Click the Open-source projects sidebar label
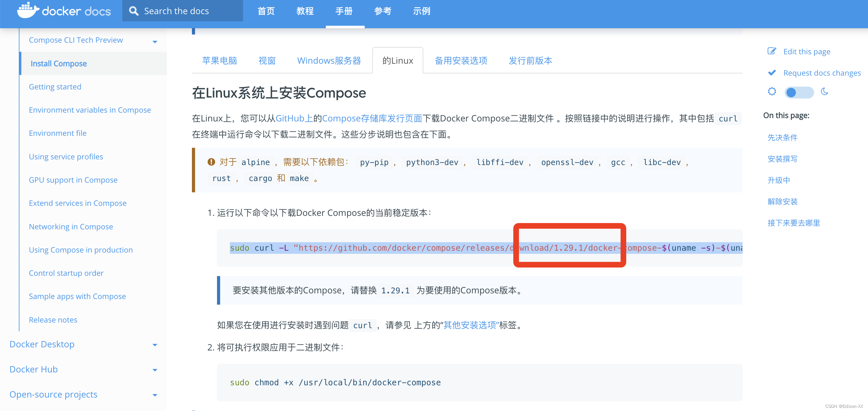 pos(53,394)
